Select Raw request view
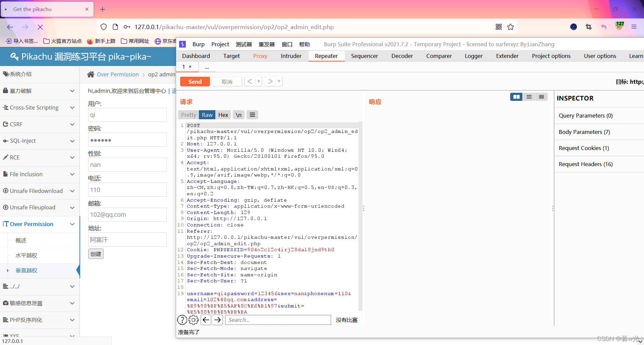The image size is (644, 345). click(207, 115)
